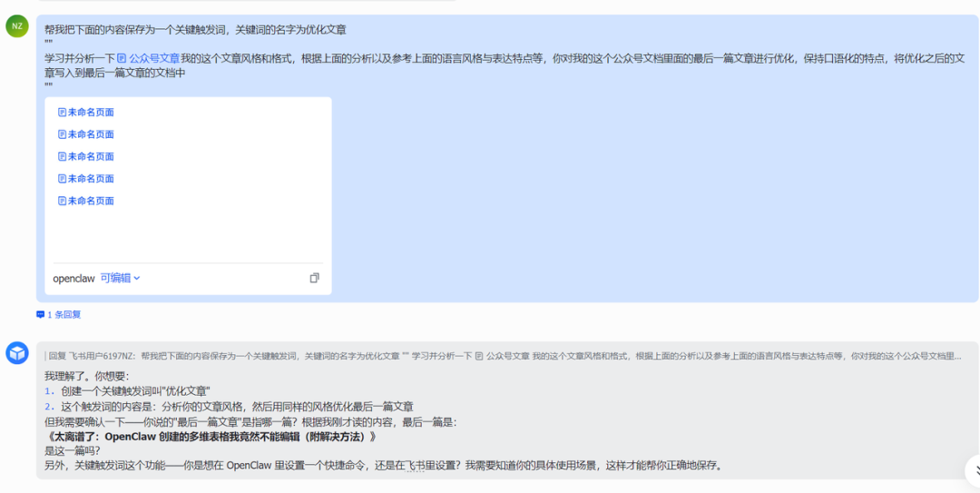This screenshot has height=493, width=980.
Task: Click the scroll-down button at the right edge
Action: coord(974,470)
